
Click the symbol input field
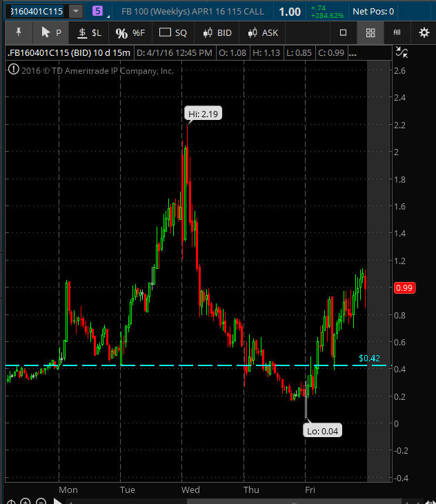tap(38, 11)
